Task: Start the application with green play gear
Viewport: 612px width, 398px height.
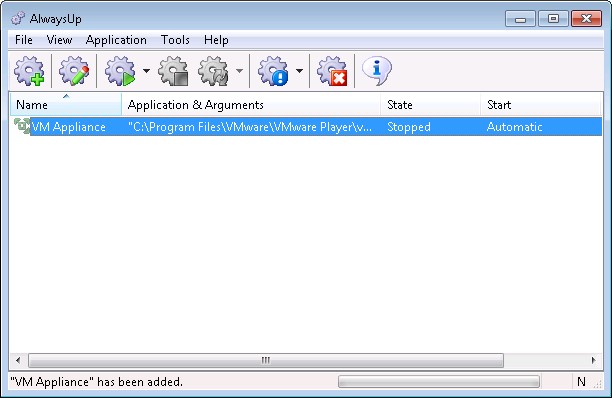Action: point(120,71)
